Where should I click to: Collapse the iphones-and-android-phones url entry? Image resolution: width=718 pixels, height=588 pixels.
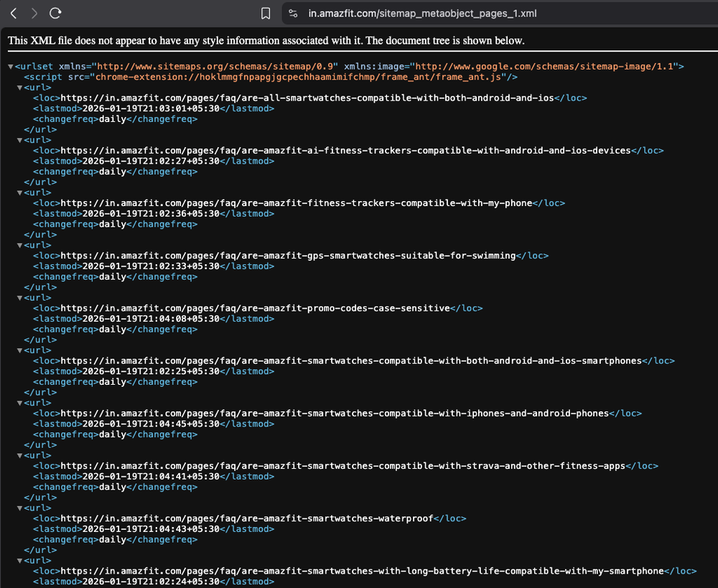point(18,403)
